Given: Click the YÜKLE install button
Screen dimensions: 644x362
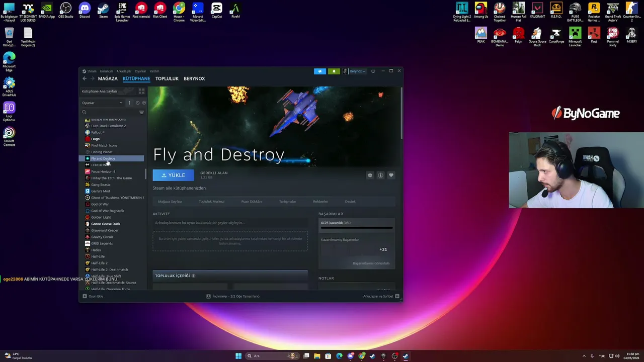Looking at the screenshot, I should [x=173, y=175].
